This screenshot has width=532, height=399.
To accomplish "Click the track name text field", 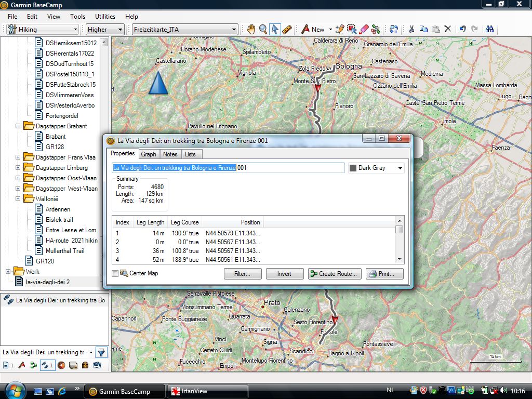I will point(229,168).
